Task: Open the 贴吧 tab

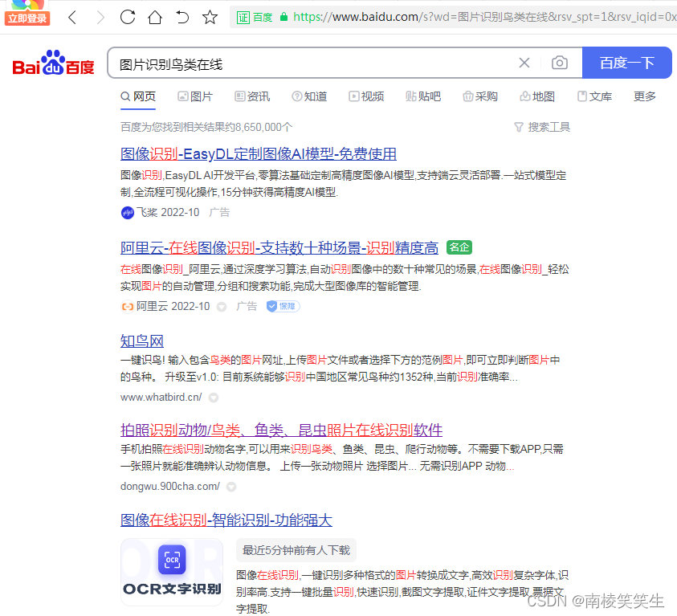Action: (x=423, y=96)
